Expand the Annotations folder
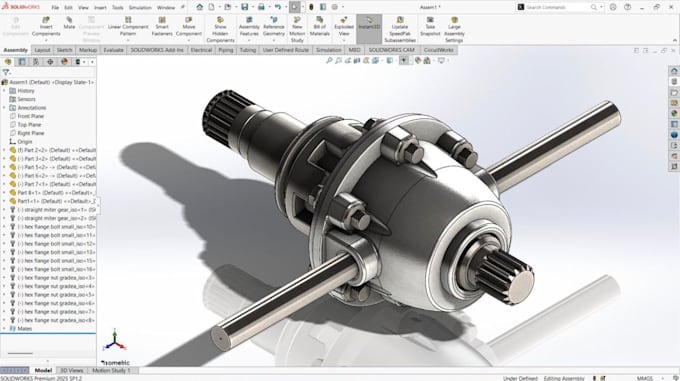The width and height of the screenshot is (680, 381). click(x=4, y=107)
